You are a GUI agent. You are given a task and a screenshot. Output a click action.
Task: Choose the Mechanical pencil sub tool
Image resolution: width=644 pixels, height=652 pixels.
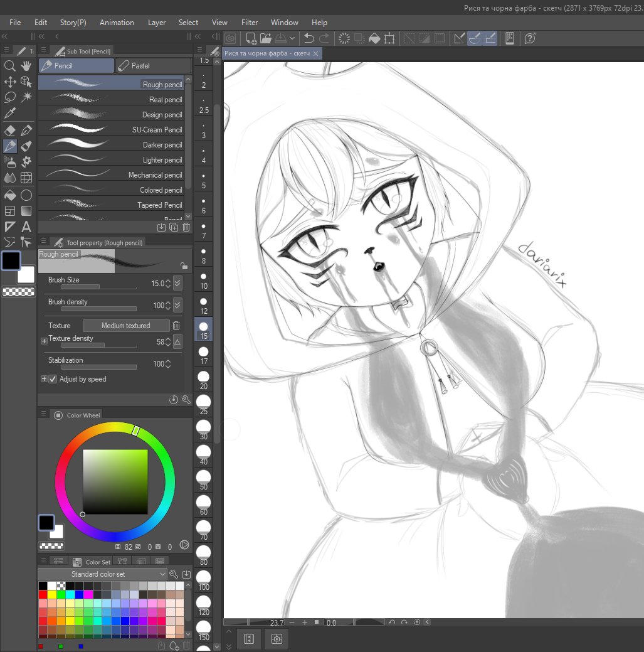pos(111,174)
